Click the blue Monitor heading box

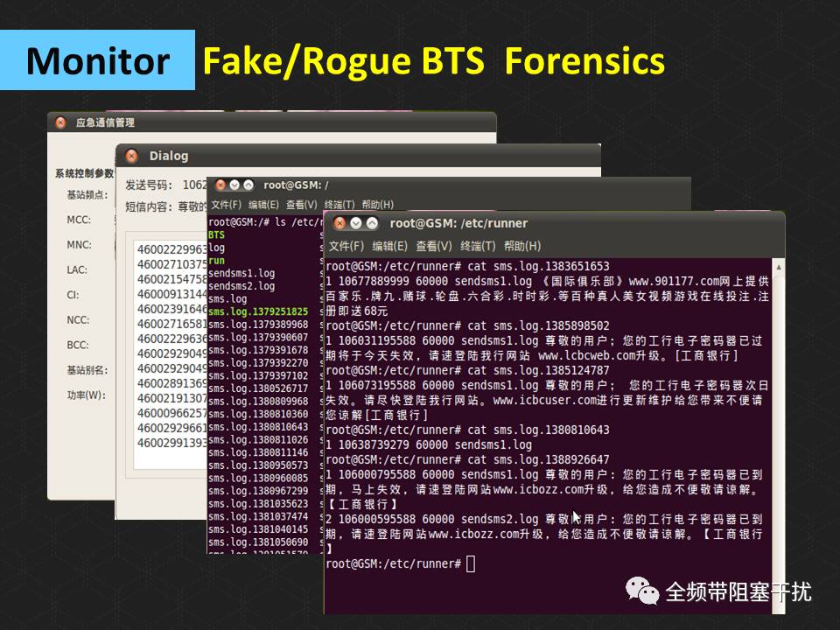click(97, 60)
